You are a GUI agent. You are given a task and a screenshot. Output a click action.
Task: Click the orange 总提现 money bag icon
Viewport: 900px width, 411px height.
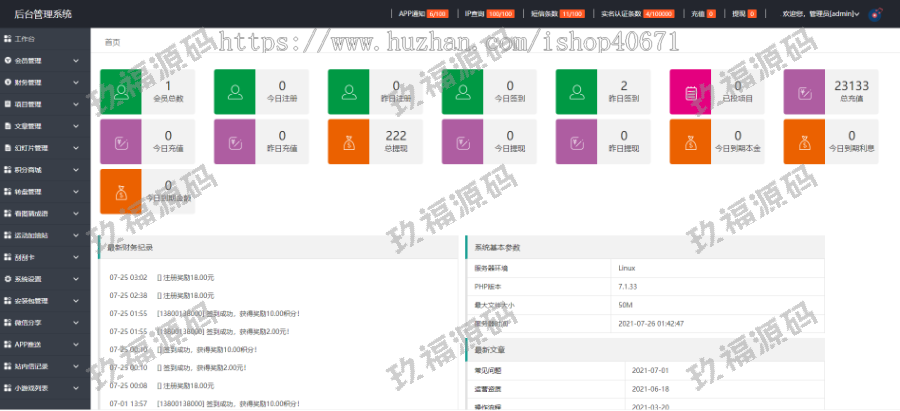point(348,141)
